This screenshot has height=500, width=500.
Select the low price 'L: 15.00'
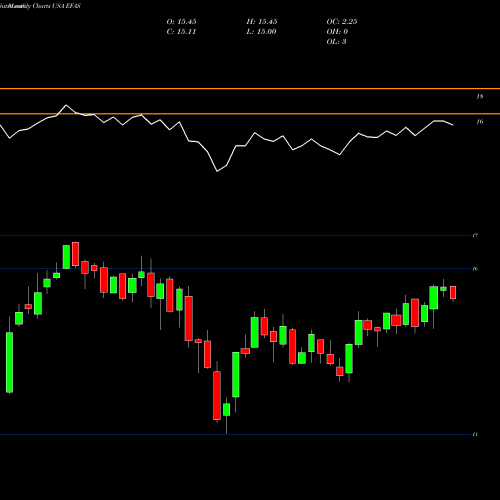261,32
